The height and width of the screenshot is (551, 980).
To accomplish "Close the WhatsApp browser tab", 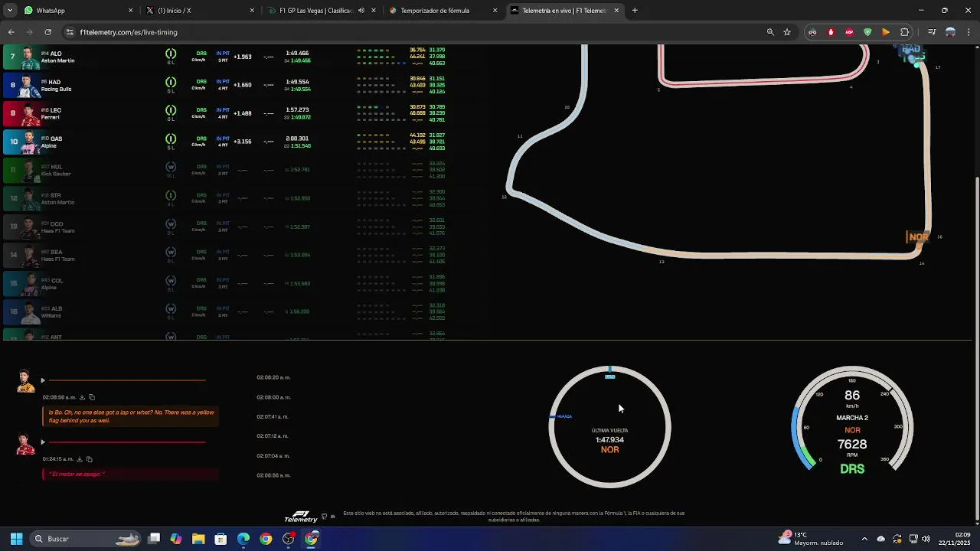I will [x=130, y=11].
